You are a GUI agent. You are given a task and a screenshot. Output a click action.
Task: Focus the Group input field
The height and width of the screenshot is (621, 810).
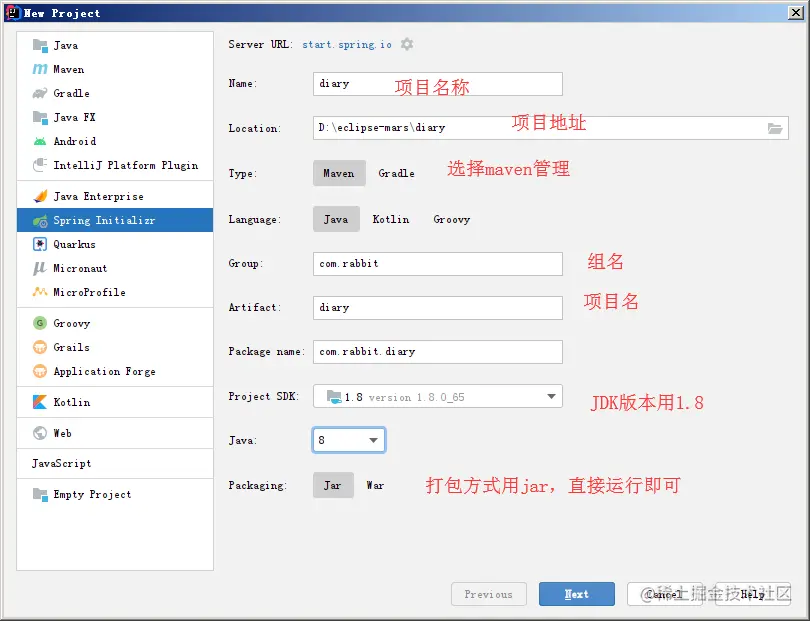[x=438, y=264]
